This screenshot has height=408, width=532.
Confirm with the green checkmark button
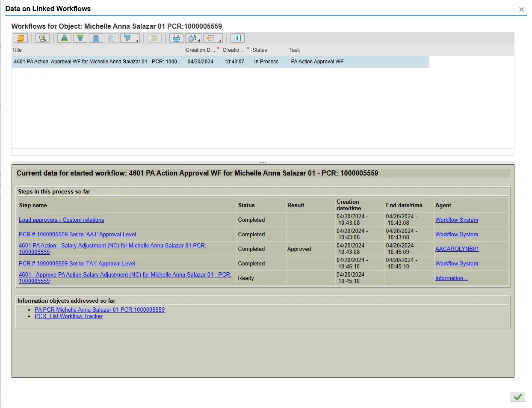(517, 397)
